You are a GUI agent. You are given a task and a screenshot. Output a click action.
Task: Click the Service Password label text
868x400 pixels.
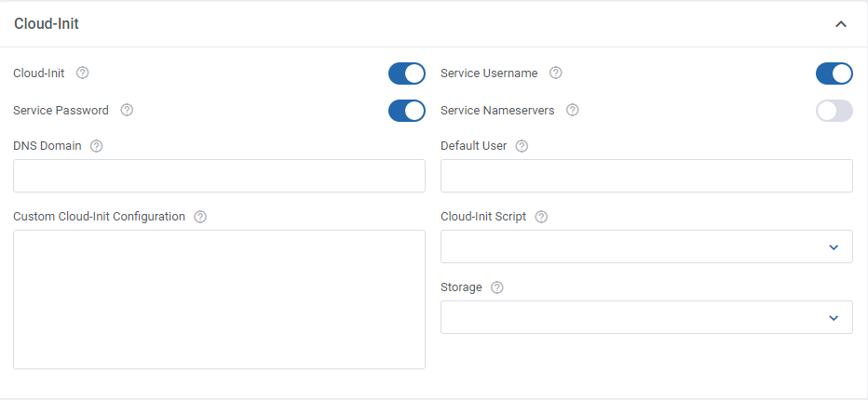(61, 110)
